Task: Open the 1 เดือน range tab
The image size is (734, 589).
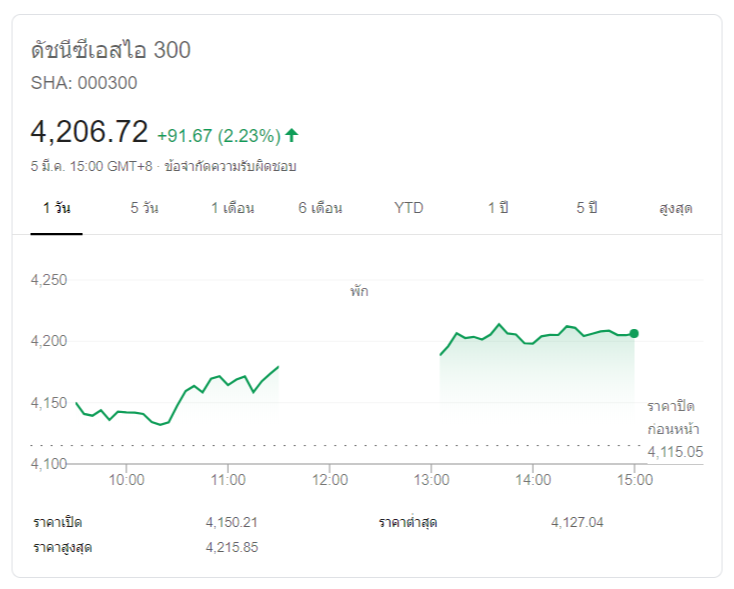Action: point(232,208)
